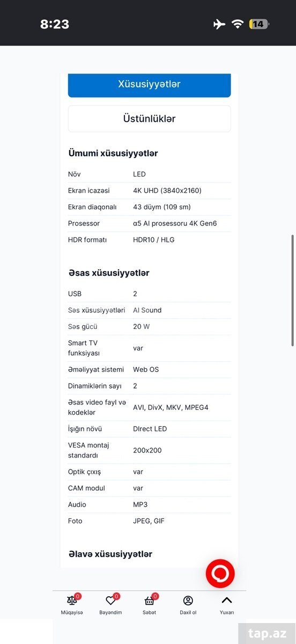296x644 pixels.
Task: Tap the airplane mode icon
Action: pyautogui.click(x=219, y=24)
